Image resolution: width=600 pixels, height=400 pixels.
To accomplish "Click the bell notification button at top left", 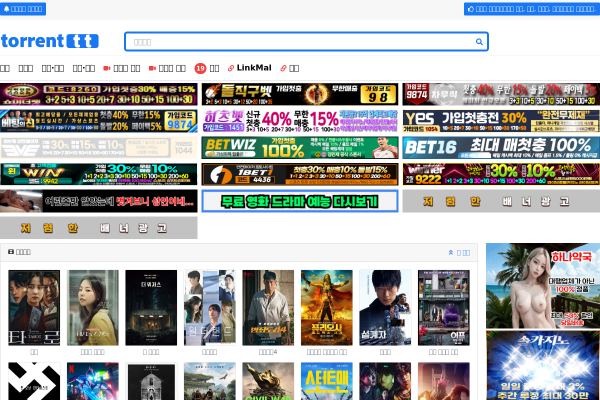I will pyautogui.click(x=23, y=9).
